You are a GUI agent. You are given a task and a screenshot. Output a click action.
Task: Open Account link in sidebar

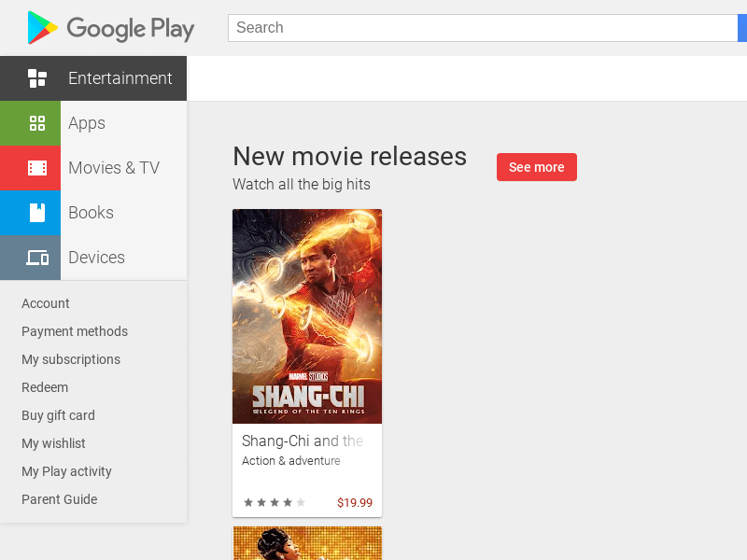[46, 303]
